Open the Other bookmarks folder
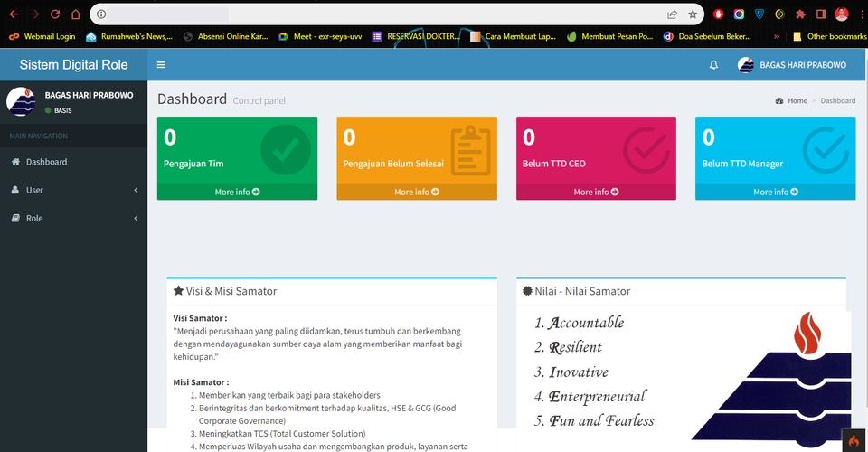 pos(829,36)
